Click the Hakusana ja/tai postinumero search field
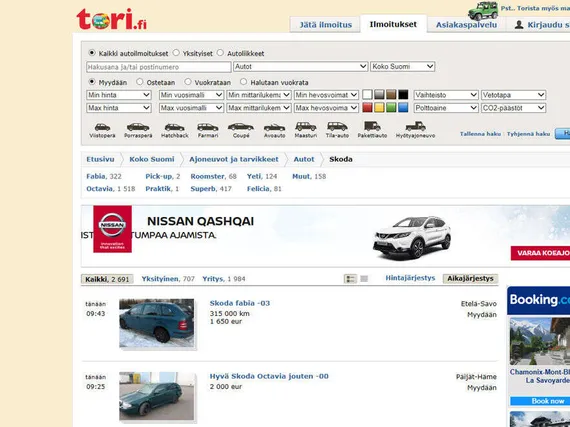 coord(158,67)
